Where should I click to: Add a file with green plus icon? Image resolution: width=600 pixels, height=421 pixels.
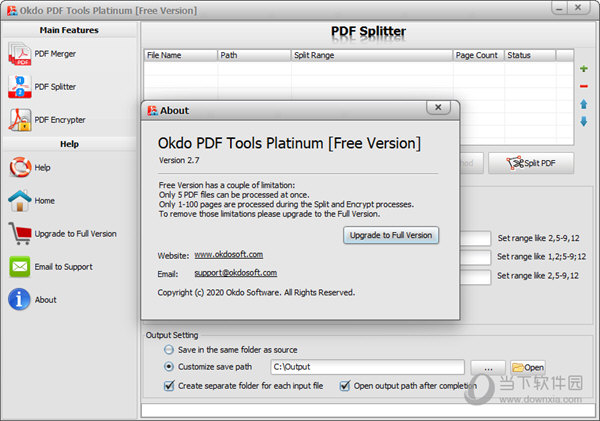coord(584,69)
